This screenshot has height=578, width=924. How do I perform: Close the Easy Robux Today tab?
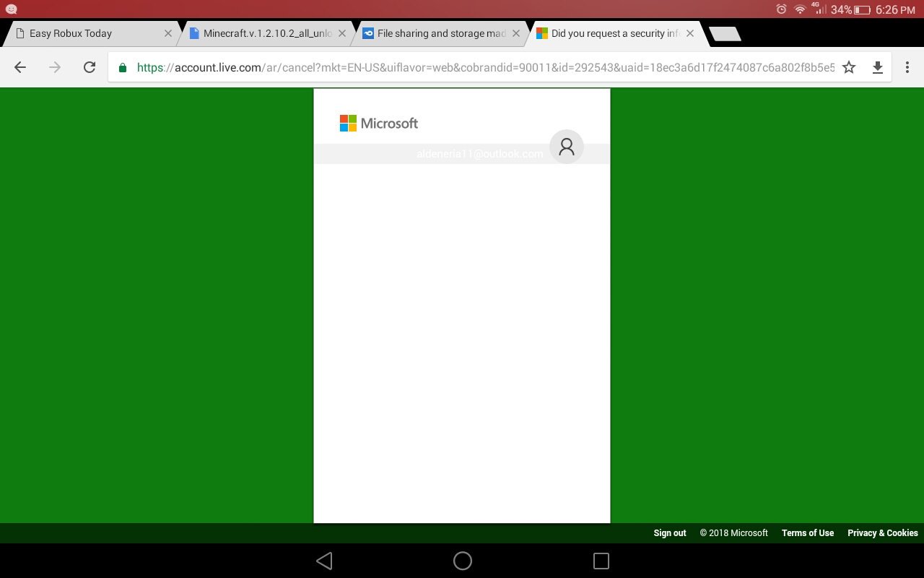point(168,33)
